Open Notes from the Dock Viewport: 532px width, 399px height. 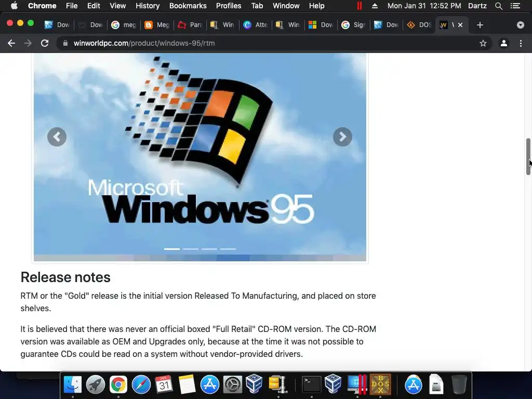pos(187,384)
